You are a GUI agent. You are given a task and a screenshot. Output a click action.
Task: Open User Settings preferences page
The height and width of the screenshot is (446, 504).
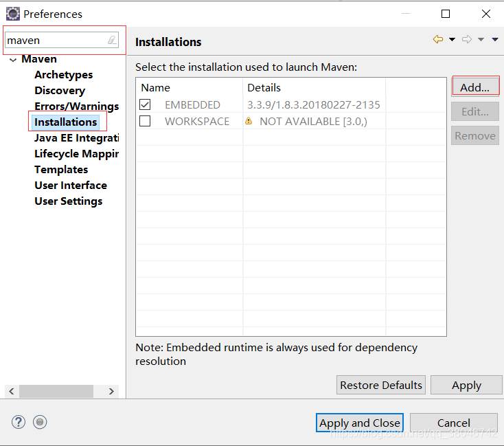pyautogui.click(x=69, y=201)
